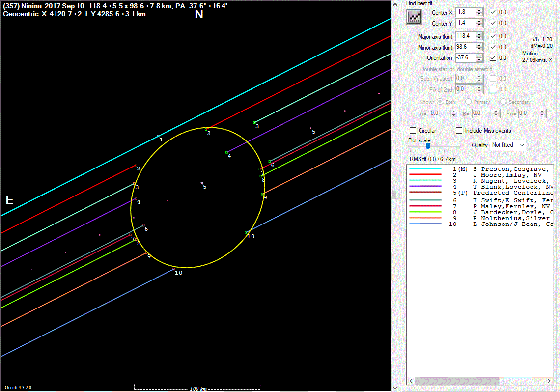
Task: Tick the Include Miss events checkbox
Action: (x=459, y=131)
